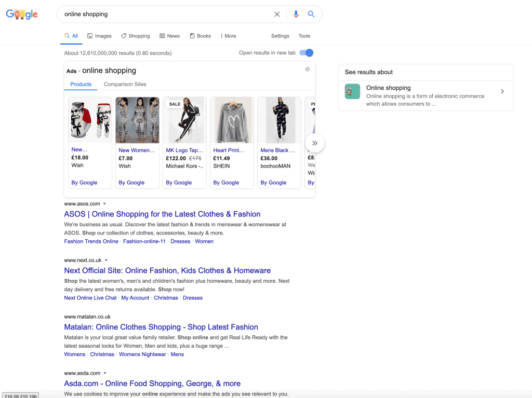Click the chevron in the Online shopping panel

[x=502, y=91]
